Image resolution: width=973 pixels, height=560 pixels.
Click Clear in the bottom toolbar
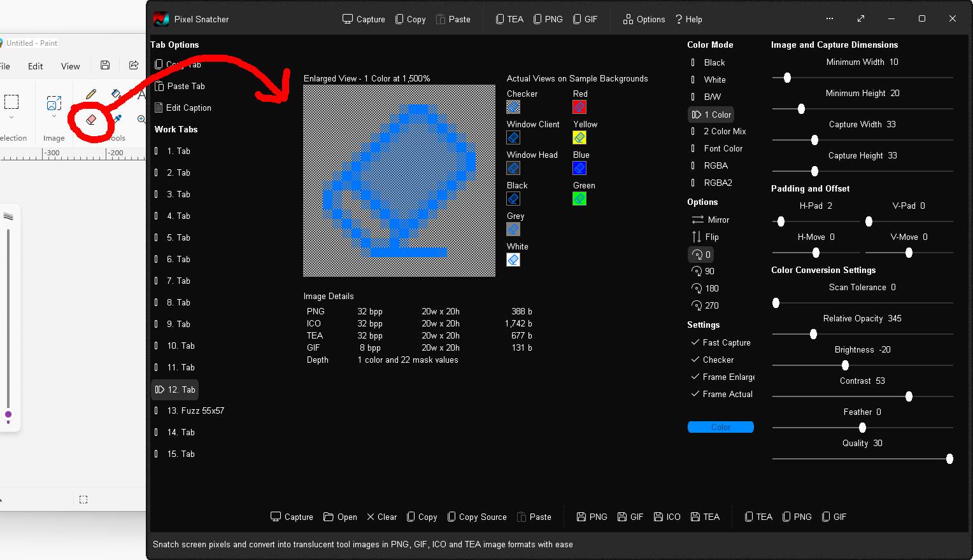tap(381, 517)
